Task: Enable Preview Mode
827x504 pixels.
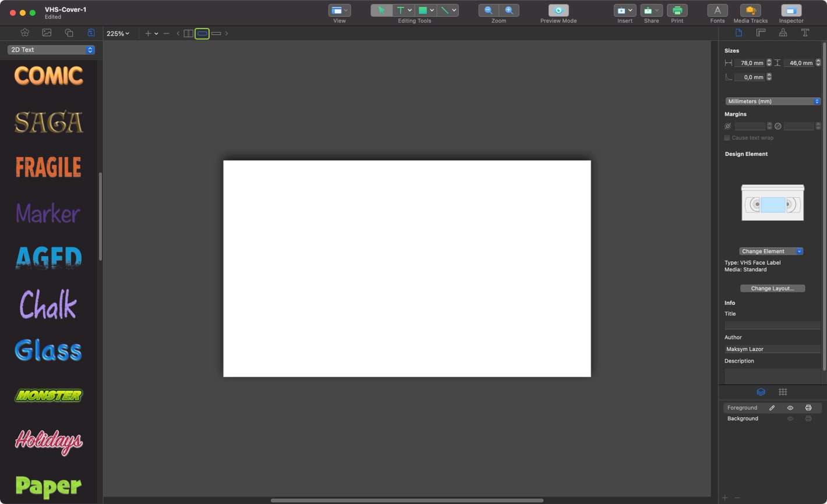Action: pos(557,10)
